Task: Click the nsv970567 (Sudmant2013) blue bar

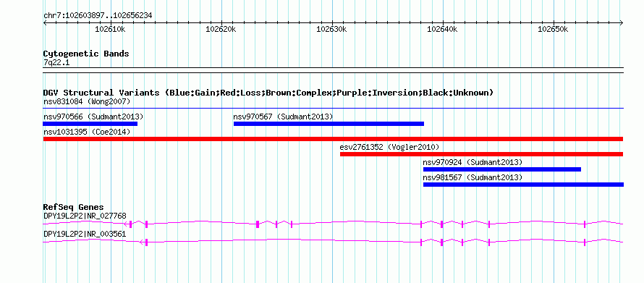Action: (x=329, y=124)
